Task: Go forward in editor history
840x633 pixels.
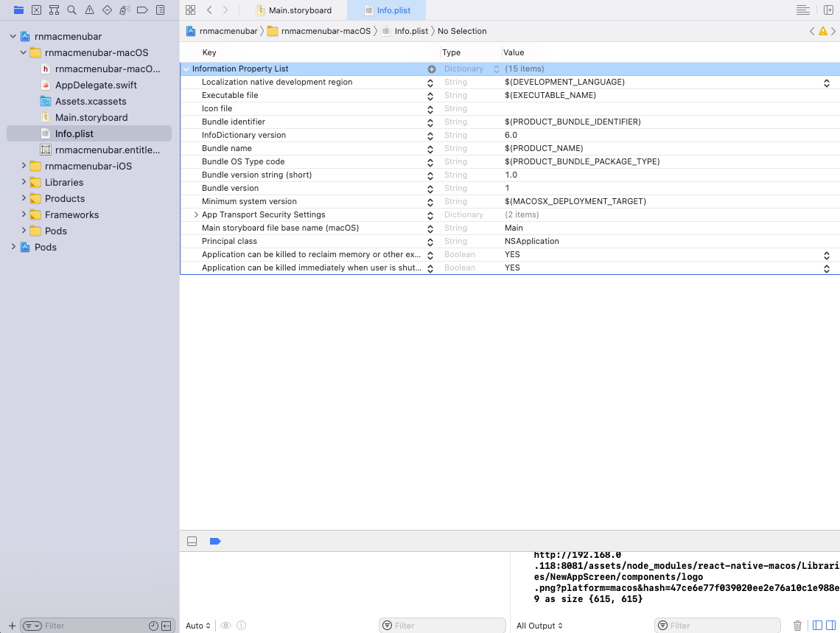Action: coord(225,10)
